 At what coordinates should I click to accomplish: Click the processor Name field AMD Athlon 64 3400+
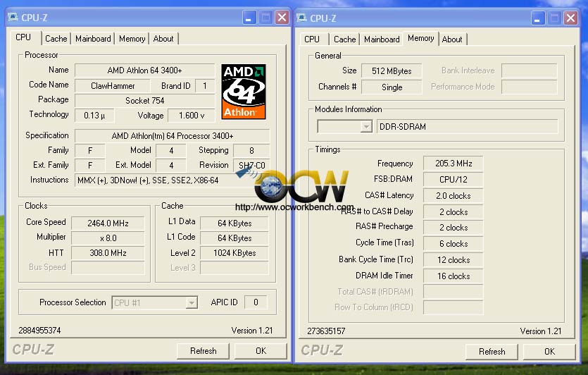pos(145,70)
